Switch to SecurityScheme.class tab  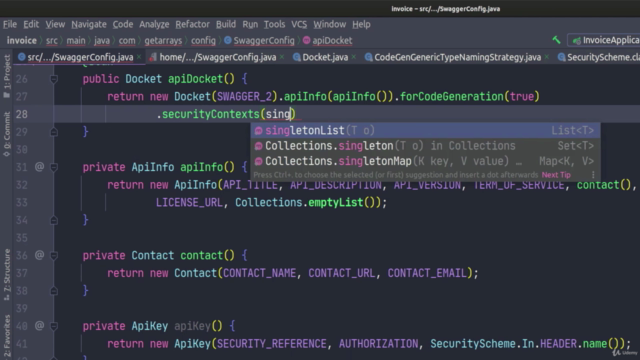tap(599, 57)
